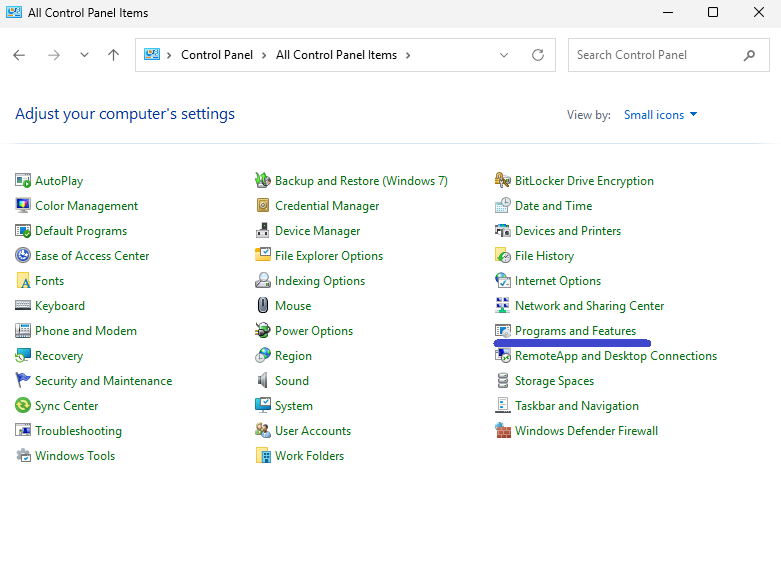Image resolution: width=781 pixels, height=588 pixels.
Task: Click the BitLocker Drive Encryption icon
Action: (503, 181)
